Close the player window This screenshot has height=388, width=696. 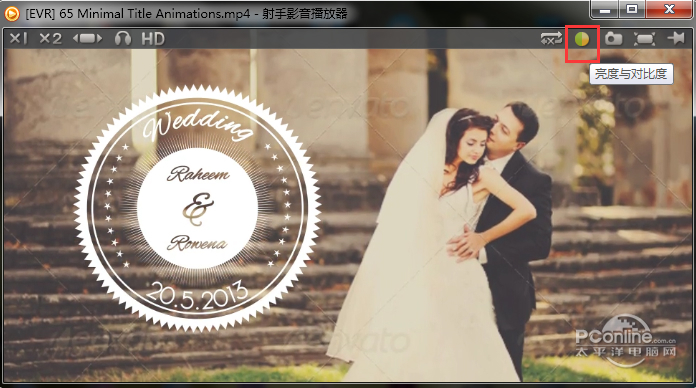[669, 9]
